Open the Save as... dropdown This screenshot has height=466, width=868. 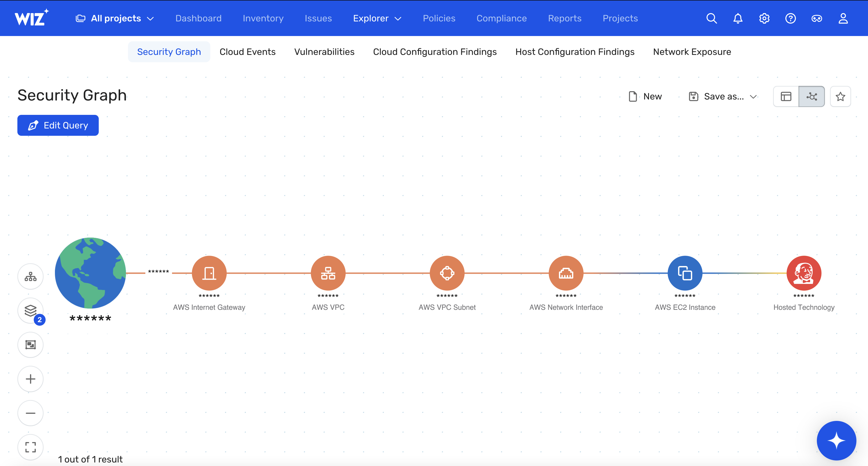pyautogui.click(x=722, y=96)
